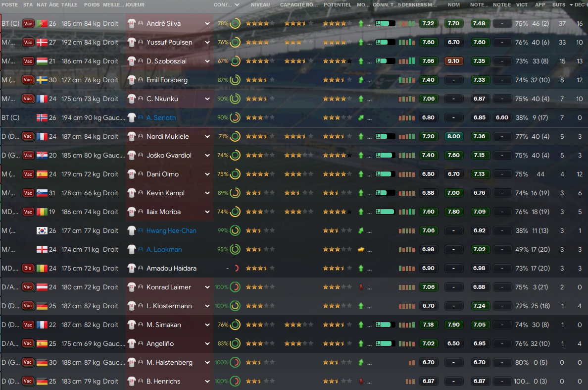
Task: Click the South Korea flag for Hwang Hee-Chan
Action: click(x=42, y=230)
